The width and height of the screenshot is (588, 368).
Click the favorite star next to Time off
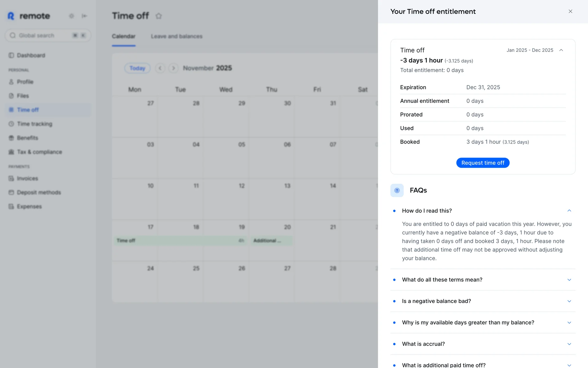click(x=158, y=16)
